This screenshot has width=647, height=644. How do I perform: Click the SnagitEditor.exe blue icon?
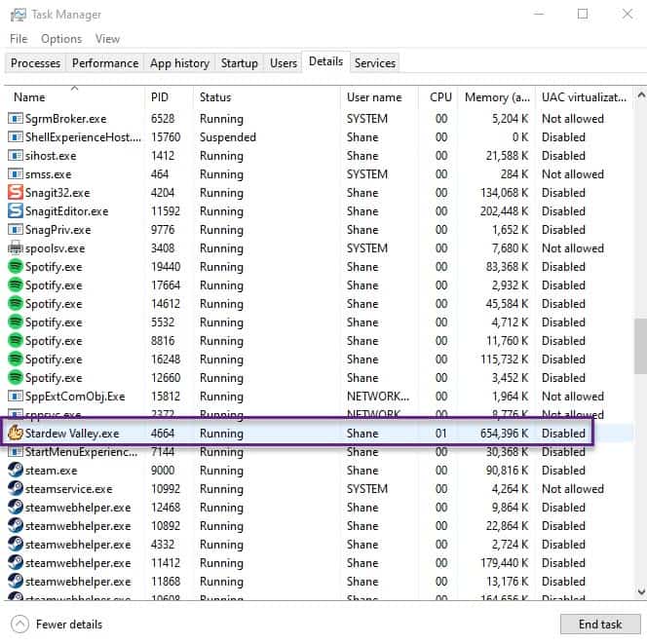(x=16, y=211)
